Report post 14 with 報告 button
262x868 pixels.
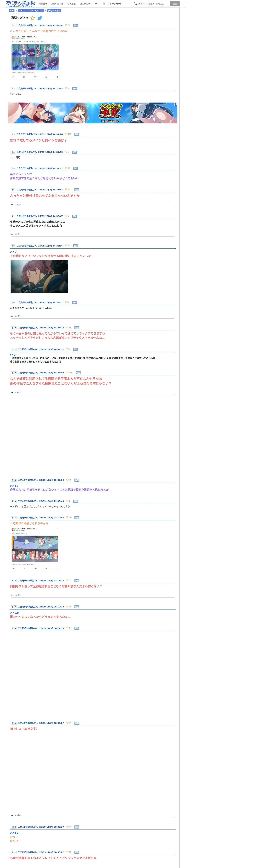coord(76,501)
